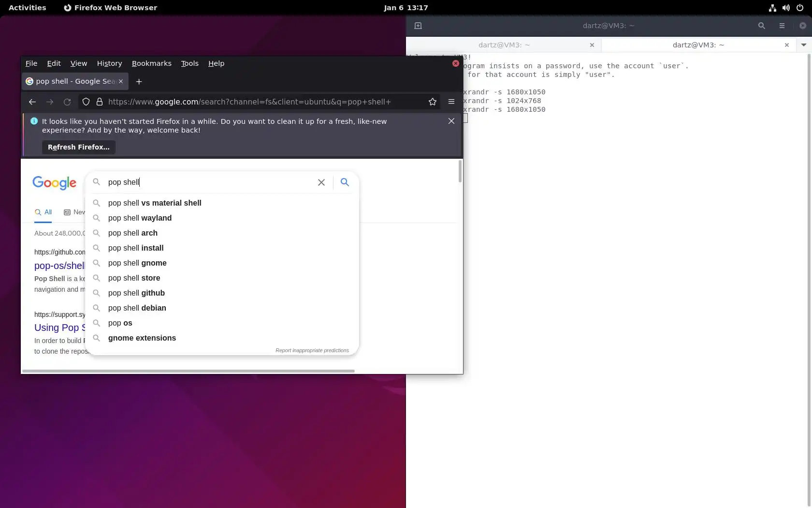812x508 pixels.
Task: Click the volume speaker icon
Action: [x=786, y=8]
